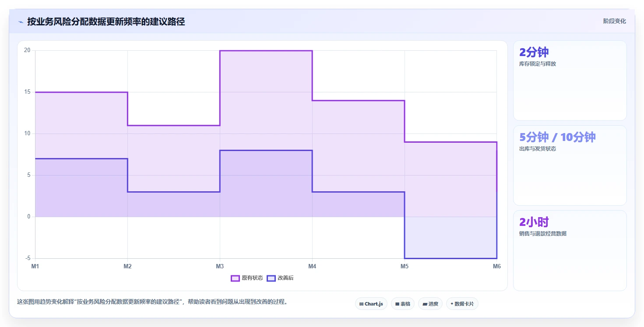
Task: Click the 阶段变化 label in header
Action: tap(614, 21)
